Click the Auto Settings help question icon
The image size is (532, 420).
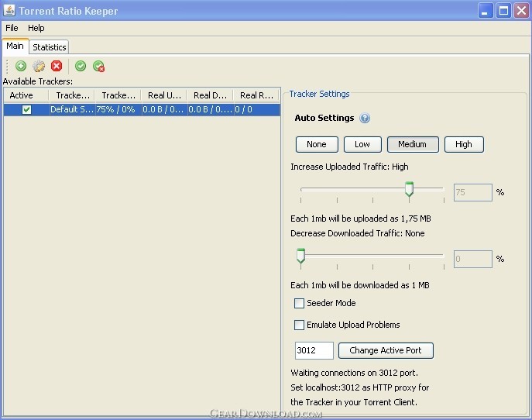(365, 118)
